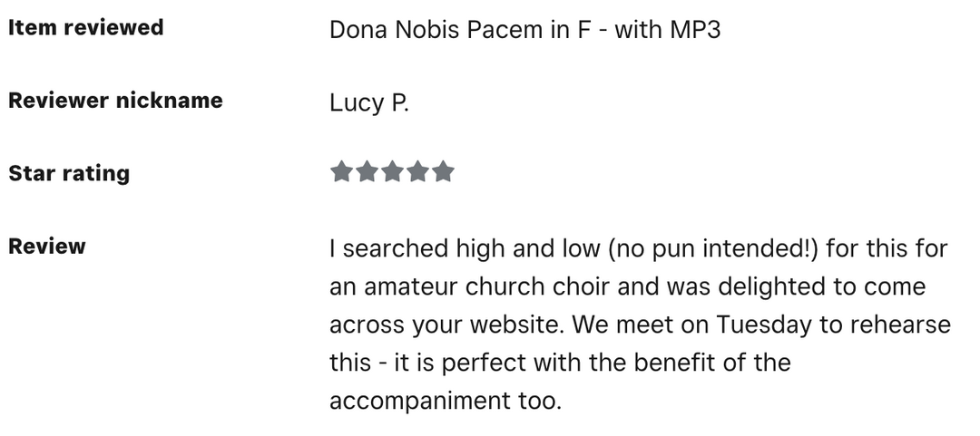The image size is (980, 436).
Task: Click the "Star rating" label
Action: (x=69, y=173)
